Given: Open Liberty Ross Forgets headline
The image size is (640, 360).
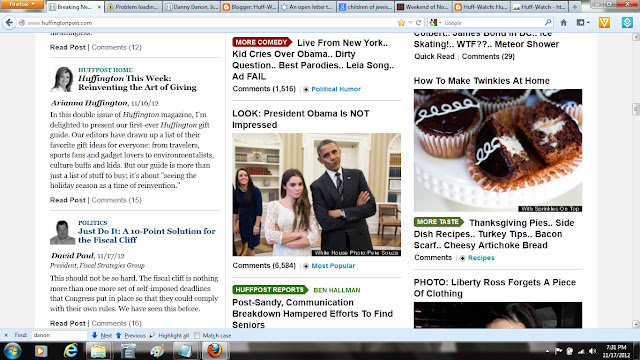Looking at the screenshot, I should tap(495, 288).
